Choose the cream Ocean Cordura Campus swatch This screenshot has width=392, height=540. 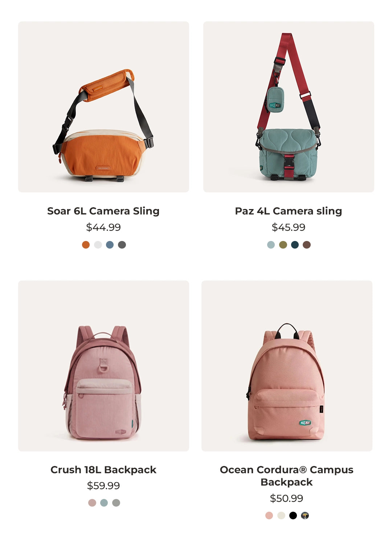point(281,515)
